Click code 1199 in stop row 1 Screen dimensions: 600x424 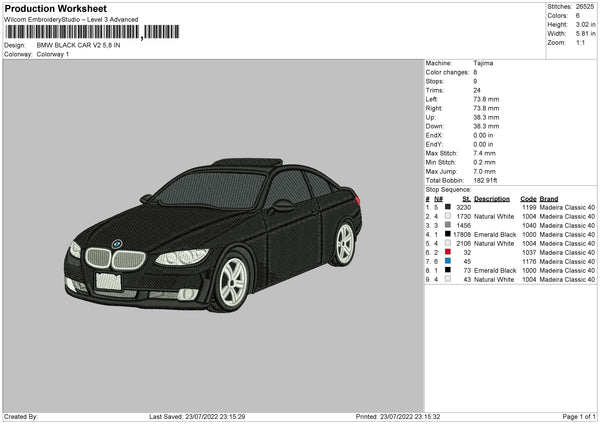click(x=529, y=207)
